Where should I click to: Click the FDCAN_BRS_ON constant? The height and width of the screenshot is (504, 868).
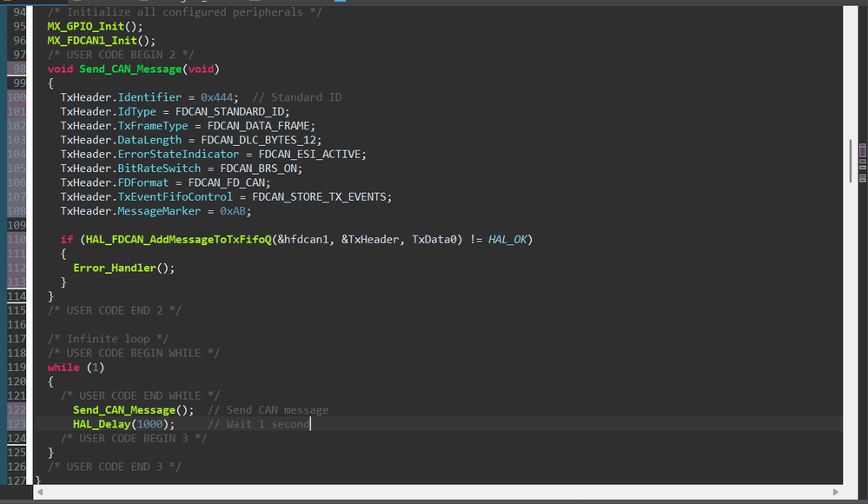(259, 169)
